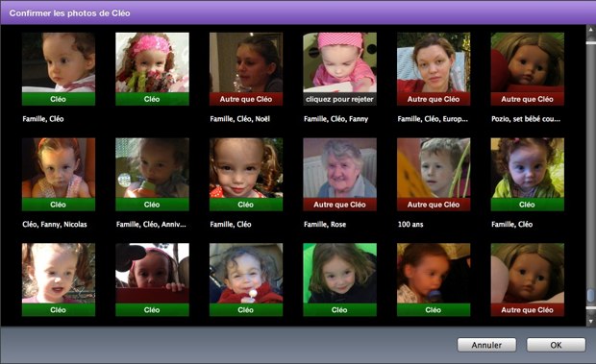The image size is (596, 364).
Task: Select the photo captioned 'Famille, Cléo, Noël'
Action: (x=246, y=62)
